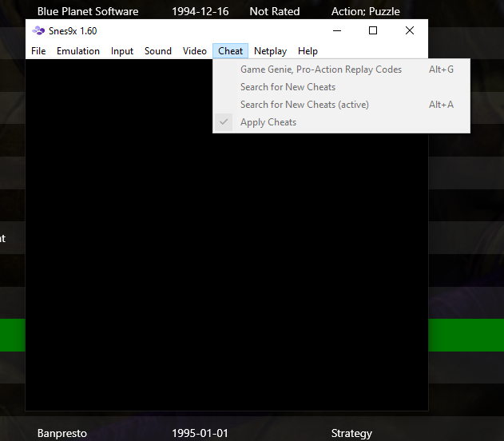This screenshot has height=441, width=504.
Task: Close the Snes9x window
Action: (x=410, y=30)
